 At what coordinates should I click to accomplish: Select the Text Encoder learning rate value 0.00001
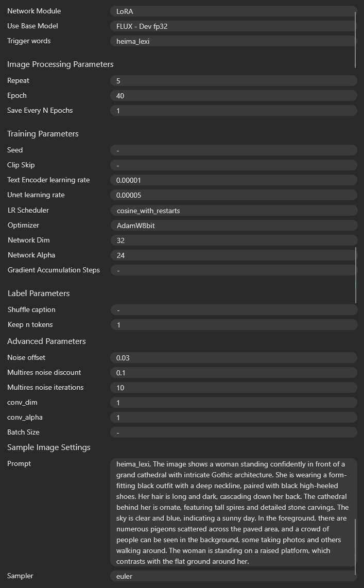(x=234, y=180)
